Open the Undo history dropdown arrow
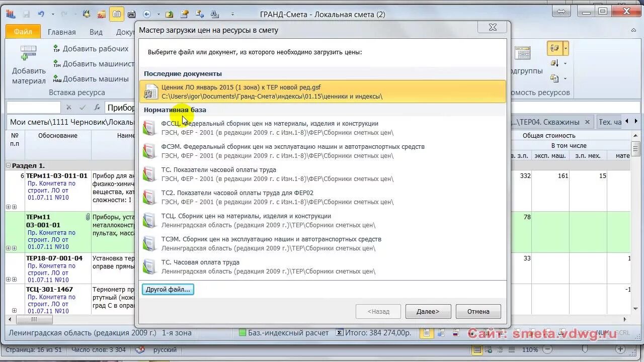 tap(52, 14)
